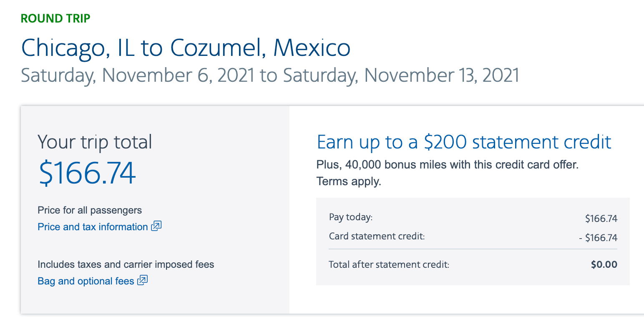Click the bold $0.00 total amount
Viewport: 644px width, 327px height.
(604, 264)
